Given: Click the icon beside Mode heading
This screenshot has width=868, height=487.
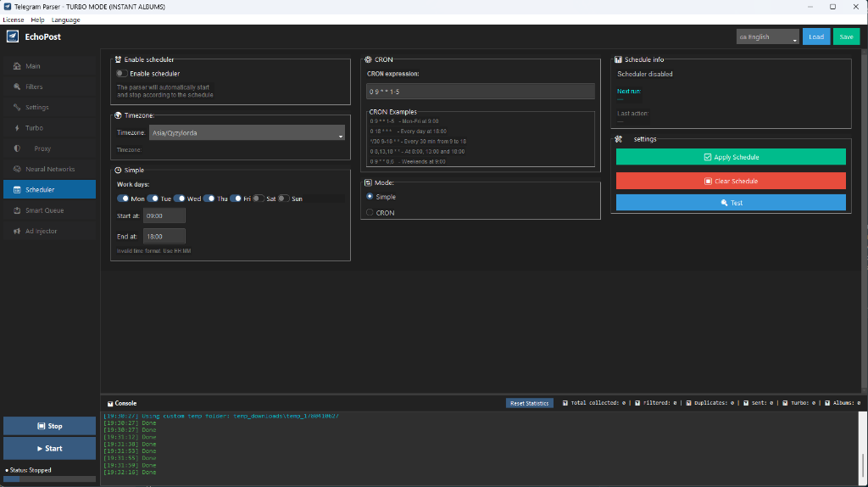Looking at the screenshot, I should pos(368,182).
